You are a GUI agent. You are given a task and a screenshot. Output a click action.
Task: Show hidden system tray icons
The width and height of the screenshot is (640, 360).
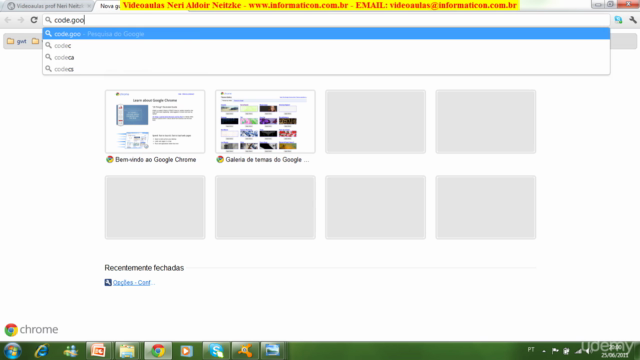pos(544,351)
